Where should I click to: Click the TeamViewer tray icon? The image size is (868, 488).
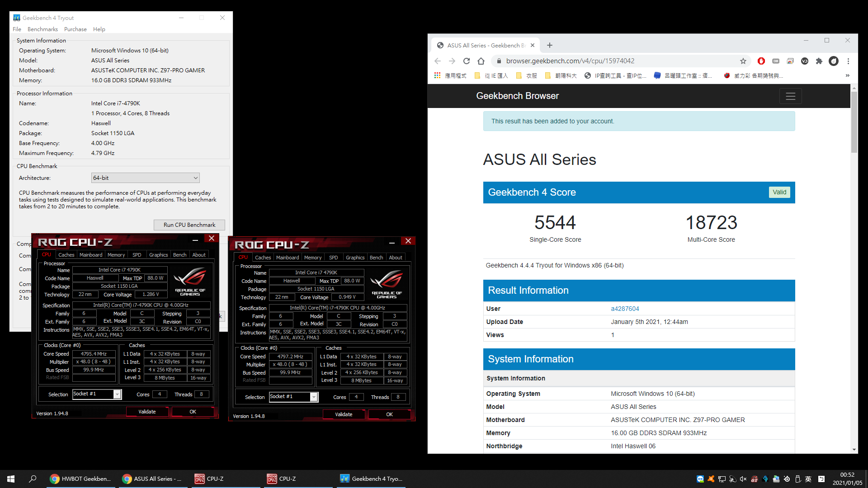[700, 479]
